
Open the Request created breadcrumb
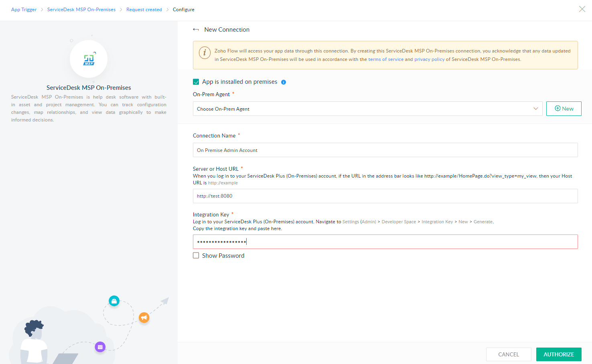coord(144,10)
